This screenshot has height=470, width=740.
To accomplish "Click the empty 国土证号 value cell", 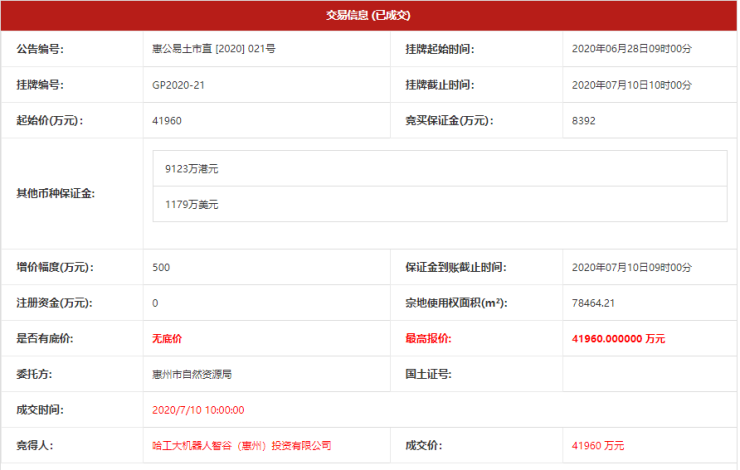I will [x=648, y=374].
